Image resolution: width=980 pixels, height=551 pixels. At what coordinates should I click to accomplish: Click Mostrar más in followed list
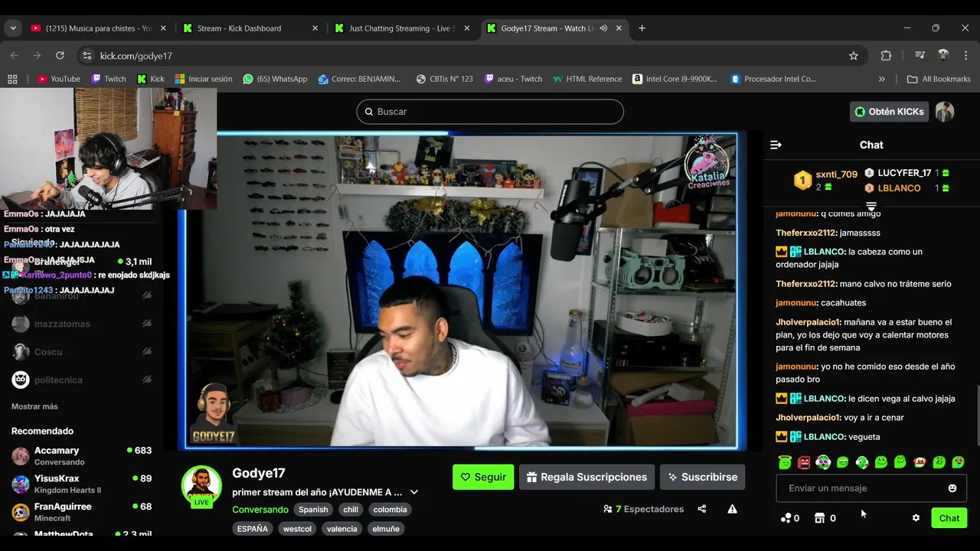click(x=34, y=406)
